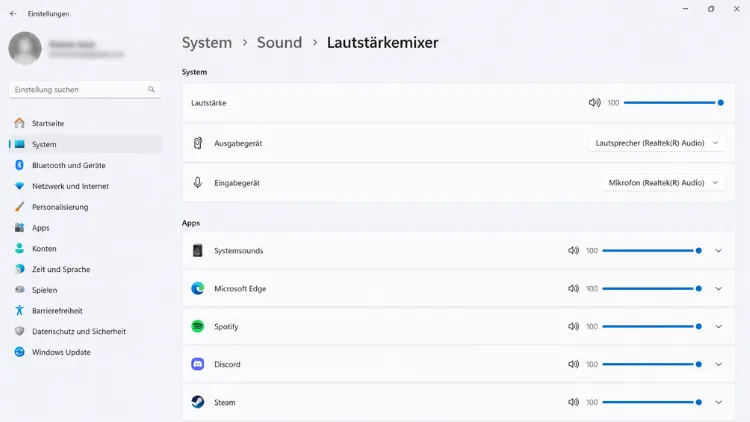This screenshot has width=750, height=422.
Task: Adjust the Steam volume slider
Action: [x=652, y=402]
